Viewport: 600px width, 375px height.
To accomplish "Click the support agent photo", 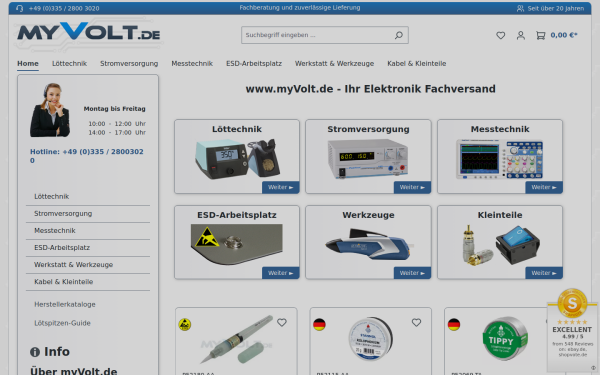I will tap(50, 110).
